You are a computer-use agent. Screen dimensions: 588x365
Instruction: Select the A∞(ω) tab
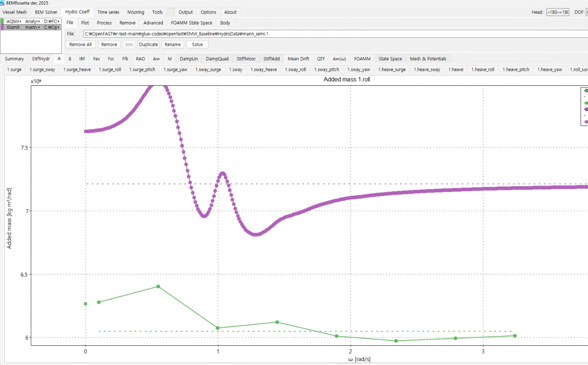[340, 59]
